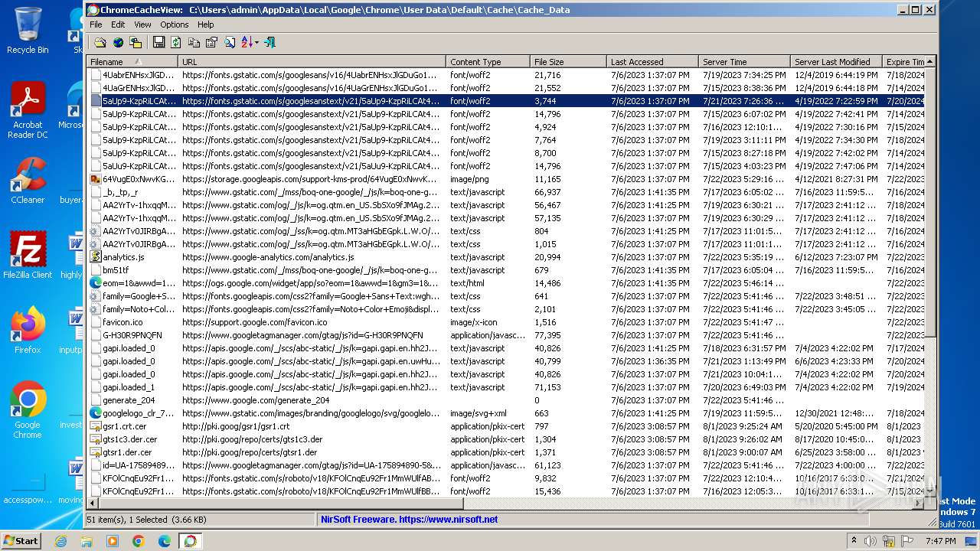
Task: Click the taskbar clock showing 7:47 PM
Action: pyautogui.click(x=942, y=541)
